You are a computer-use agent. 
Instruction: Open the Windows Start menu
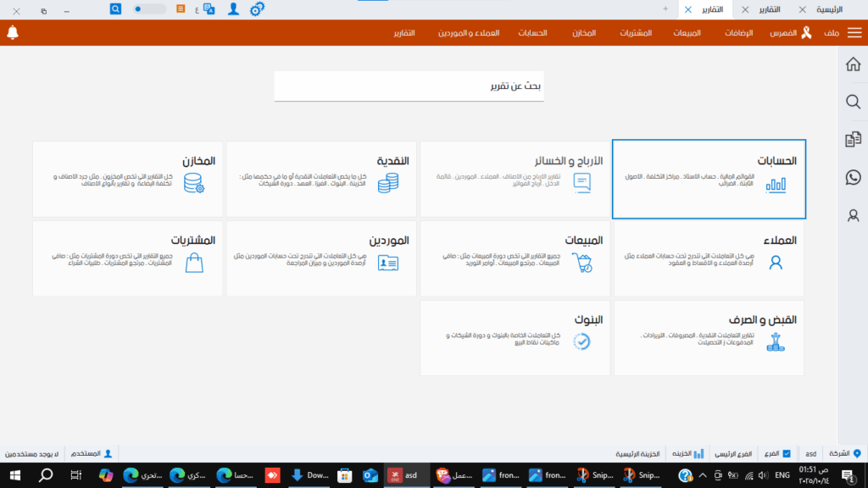15,475
